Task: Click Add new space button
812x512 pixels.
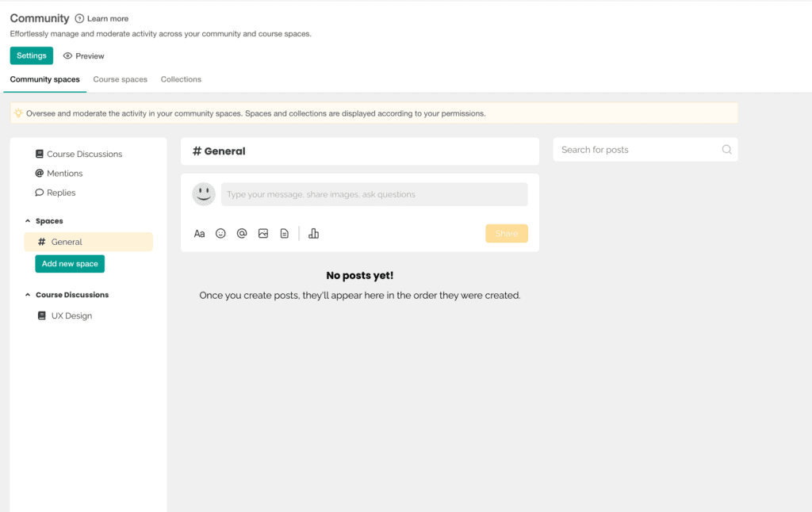Action: [70, 264]
